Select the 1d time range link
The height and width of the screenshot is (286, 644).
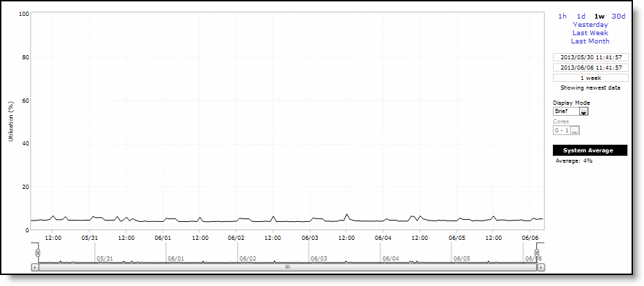coord(580,17)
